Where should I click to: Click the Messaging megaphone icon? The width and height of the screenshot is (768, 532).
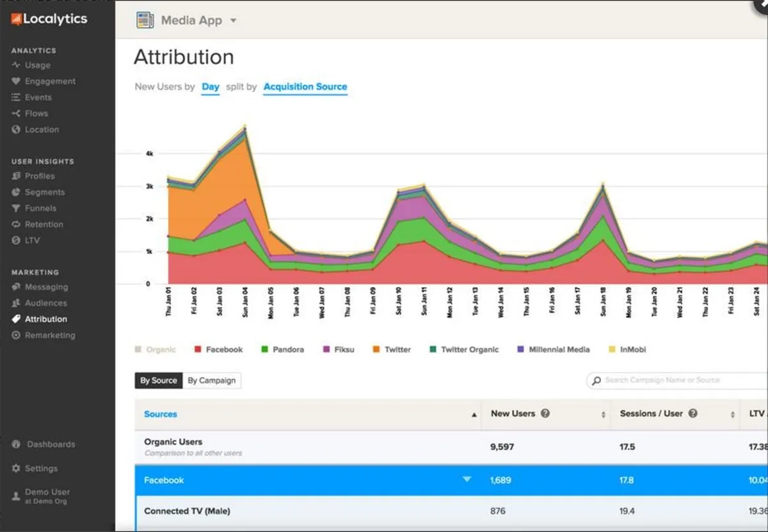(16, 287)
